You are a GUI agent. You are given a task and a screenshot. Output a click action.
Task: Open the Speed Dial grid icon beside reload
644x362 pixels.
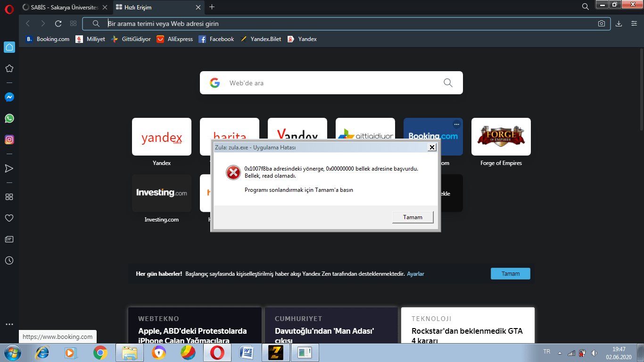73,24
